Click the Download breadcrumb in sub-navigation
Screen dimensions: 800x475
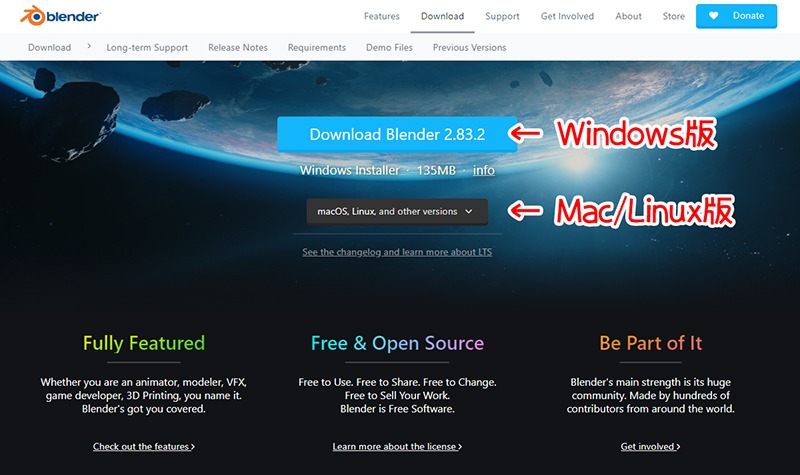tap(49, 47)
